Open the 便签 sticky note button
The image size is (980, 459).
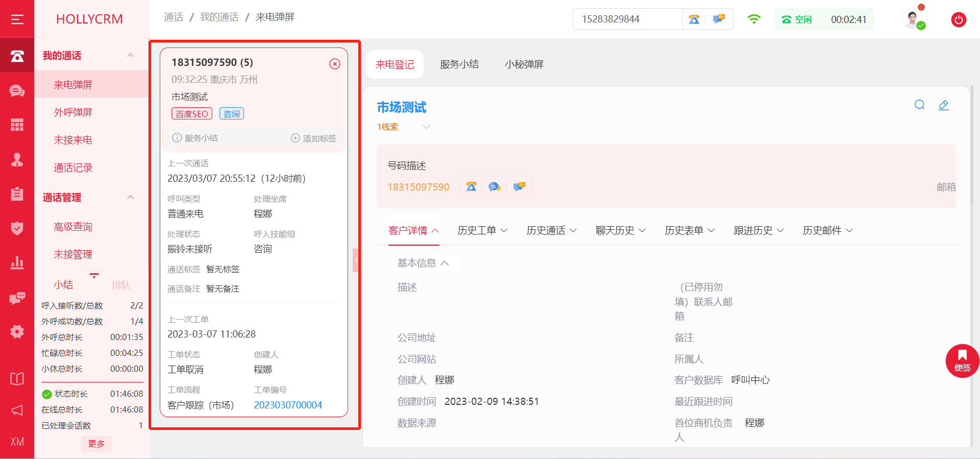pyautogui.click(x=962, y=361)
